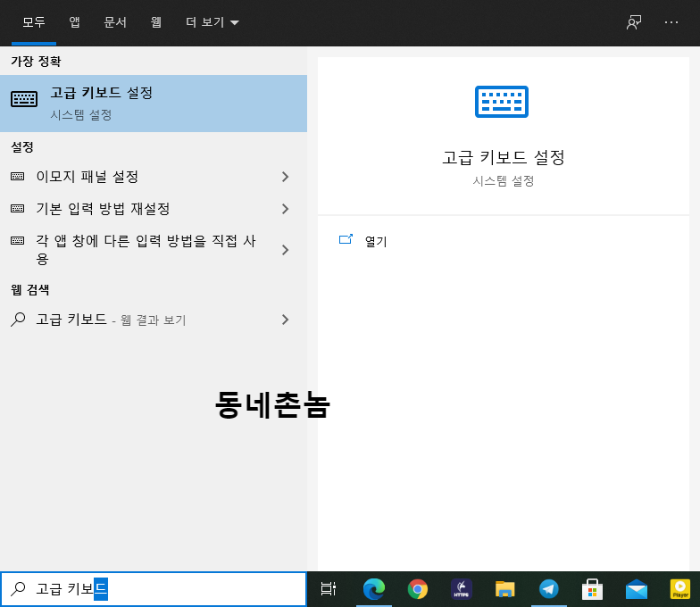700x607 pixels.
Task: Open Telegram from the taskbar
Action: coord(548,589)
